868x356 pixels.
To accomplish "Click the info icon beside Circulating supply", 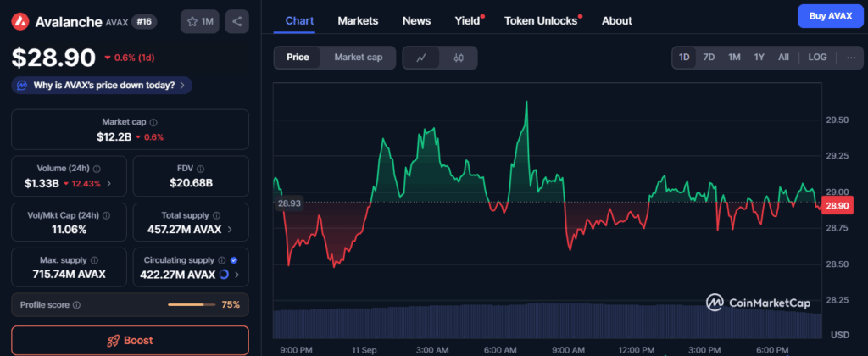I will coord(222,260).
